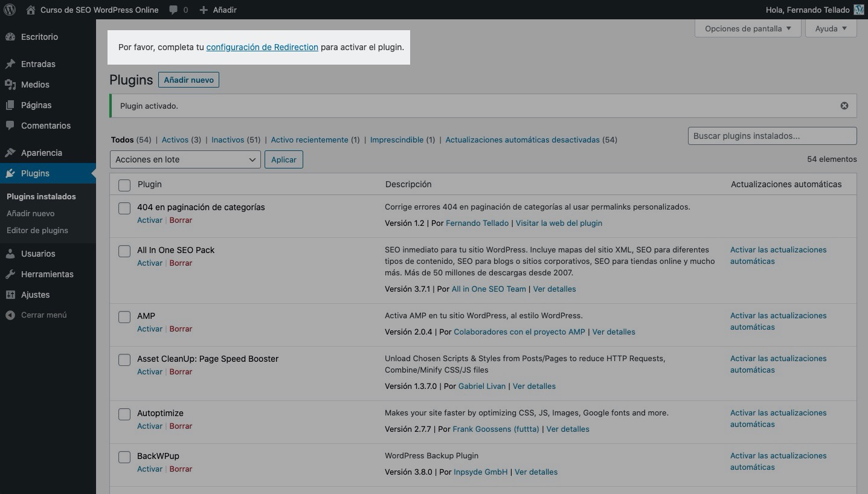Open 'Añadir nuevo' in Plugins submenu

pyautogui.click(x=30, y=213)
